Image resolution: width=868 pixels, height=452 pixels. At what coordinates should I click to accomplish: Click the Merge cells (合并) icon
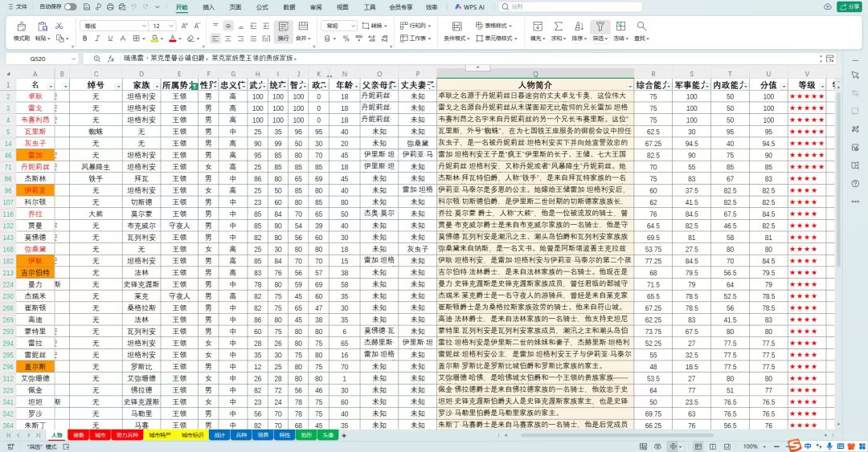[x=303, y=26]
